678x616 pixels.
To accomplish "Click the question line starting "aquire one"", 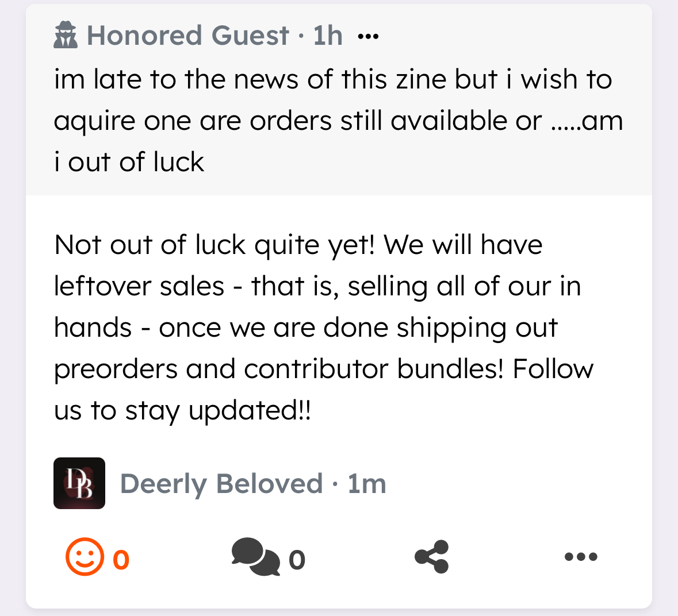I will point(338,121).
